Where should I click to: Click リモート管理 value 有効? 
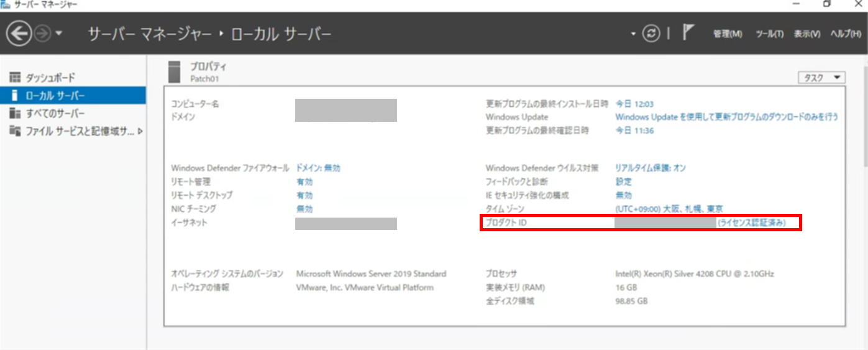[x=304, y=182]
